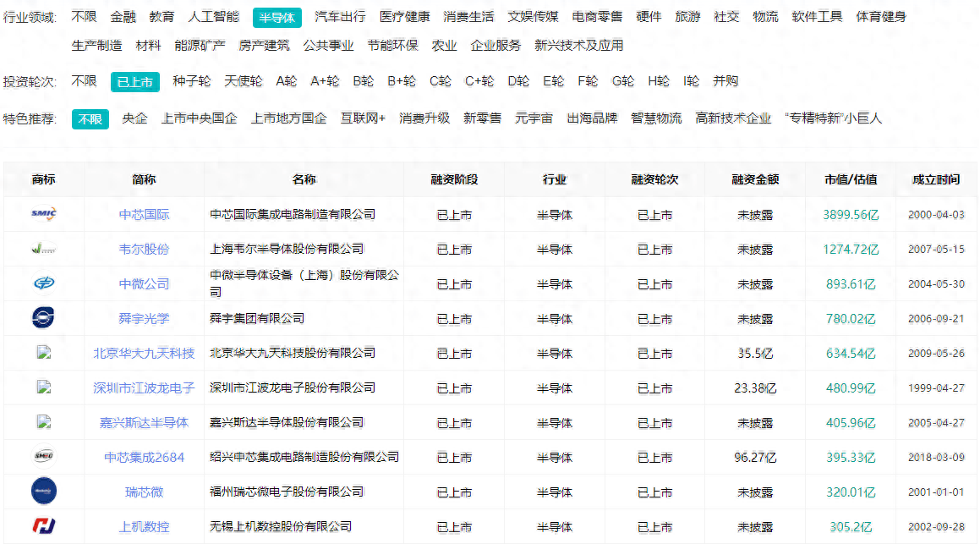Click the 融资金额 column header
This screenshot has width=980, height=544.
pos(755,179)
